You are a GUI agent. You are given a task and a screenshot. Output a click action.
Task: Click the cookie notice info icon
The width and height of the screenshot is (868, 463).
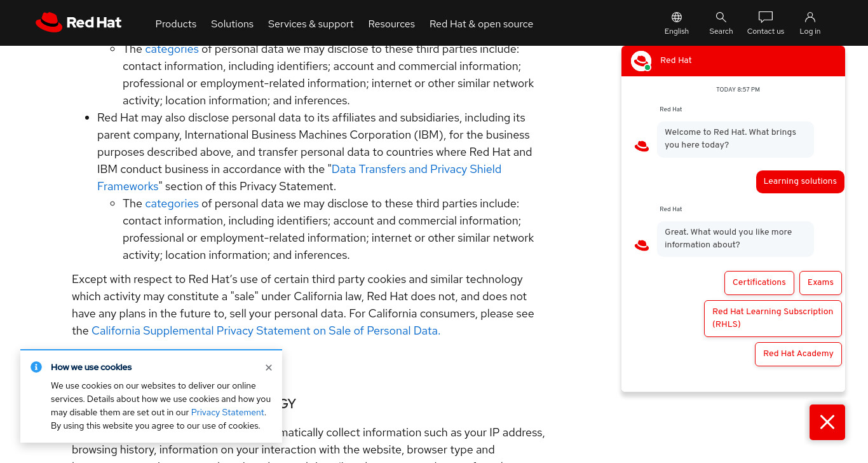click(36, 367)
